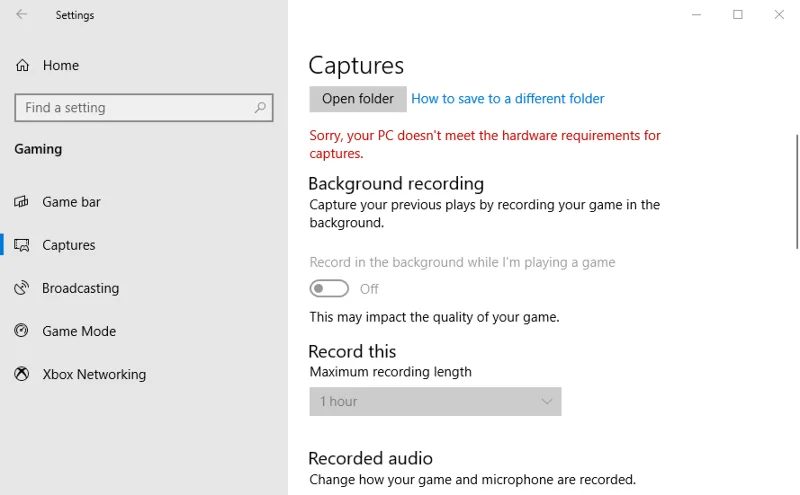Viewport: 800px width, 495px height.
Task: Click the Off label next to toggle
Action: pyautogui.click(x=369, y=289)
